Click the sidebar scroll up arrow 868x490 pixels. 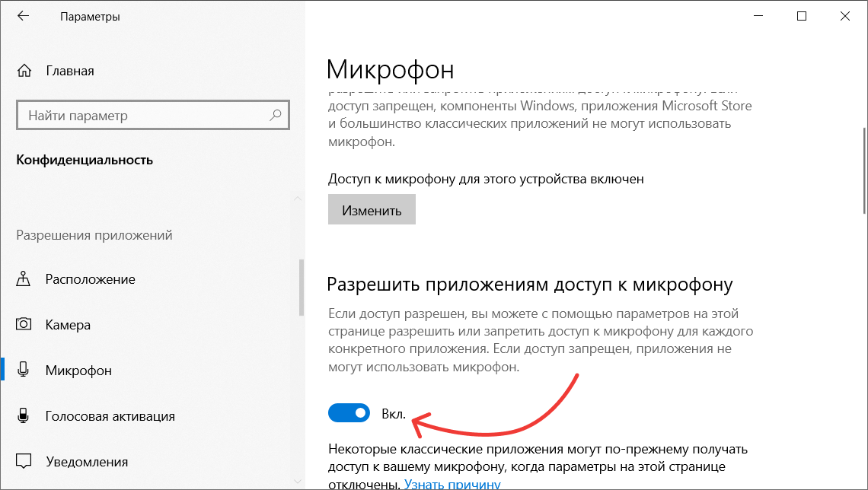(300, 199)
